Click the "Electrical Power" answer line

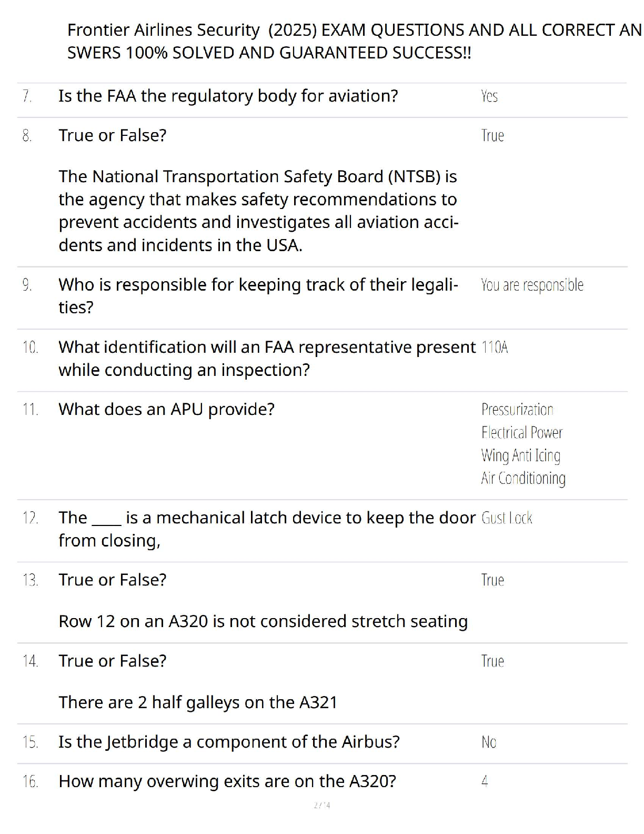coord(522,433)
